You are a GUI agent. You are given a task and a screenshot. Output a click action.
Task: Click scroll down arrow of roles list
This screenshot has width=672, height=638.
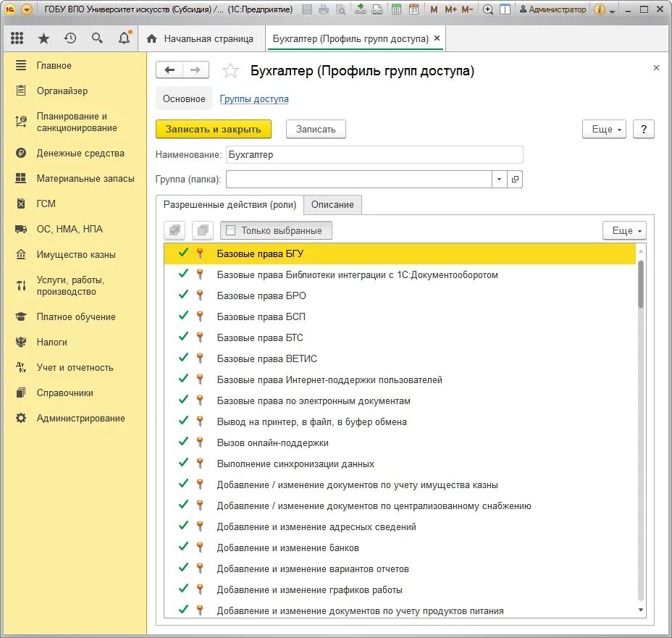pyautogui.click(x=641, y=610)
